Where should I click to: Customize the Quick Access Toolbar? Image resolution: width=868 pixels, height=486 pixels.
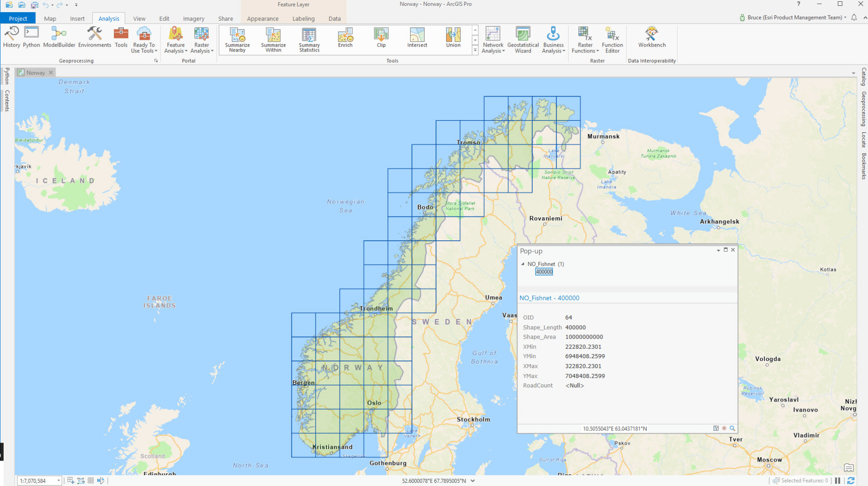[76, 5]
